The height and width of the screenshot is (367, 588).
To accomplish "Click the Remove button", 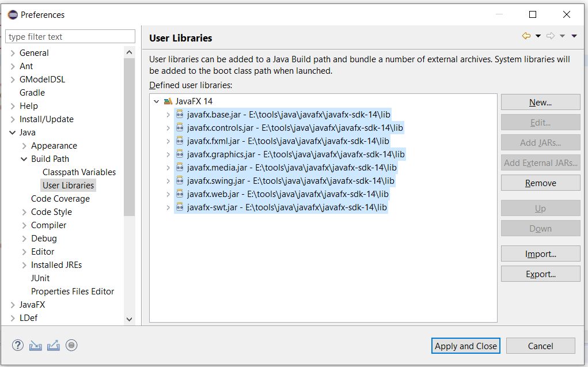I will click(x=540, y=183).
